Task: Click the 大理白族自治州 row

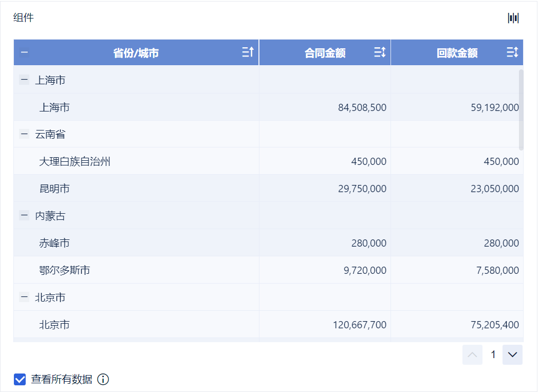Action: point(75,162)
